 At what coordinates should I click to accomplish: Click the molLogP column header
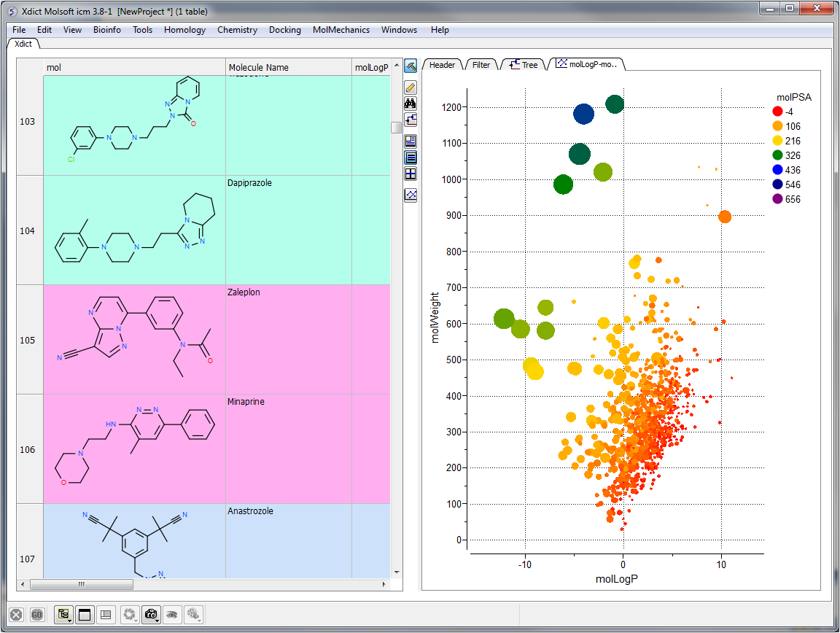click(x=371, y=68)
